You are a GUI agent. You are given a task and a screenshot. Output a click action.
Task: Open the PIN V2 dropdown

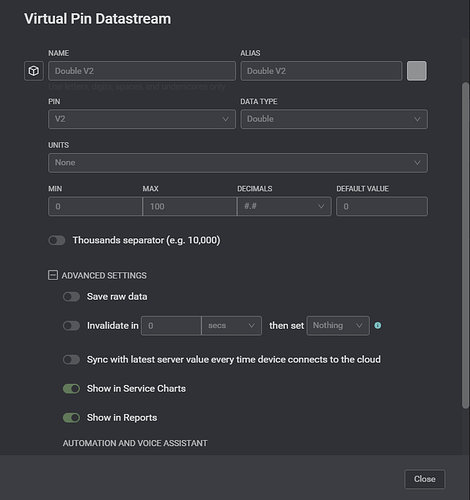tap(142, 119)
